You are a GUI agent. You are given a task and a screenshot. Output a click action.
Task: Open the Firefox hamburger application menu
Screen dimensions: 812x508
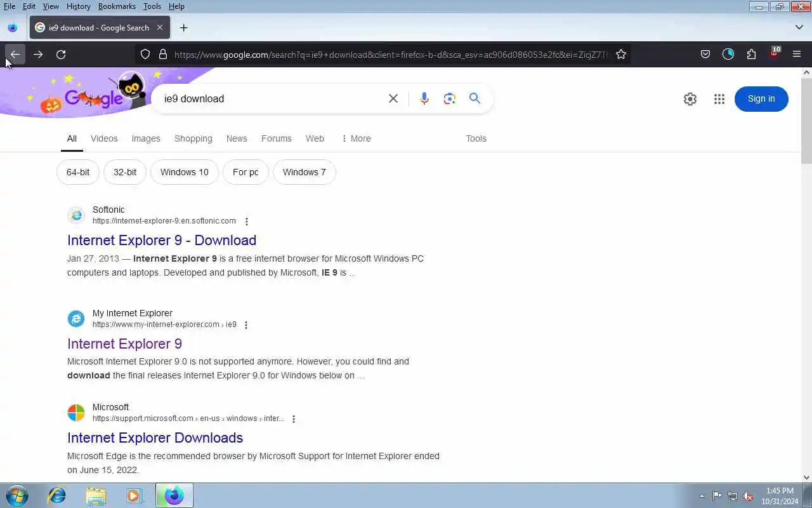pyautogui.click(x=797, y=55)
